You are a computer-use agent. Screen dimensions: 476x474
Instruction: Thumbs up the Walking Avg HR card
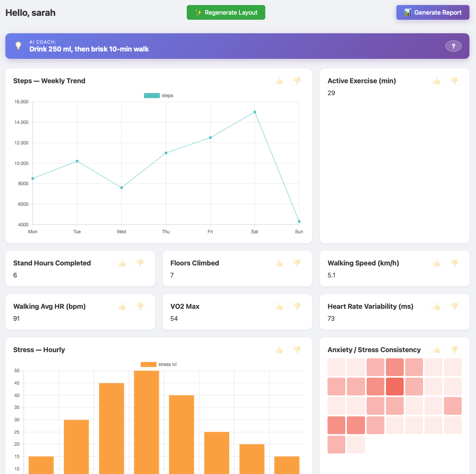point(122,306)
